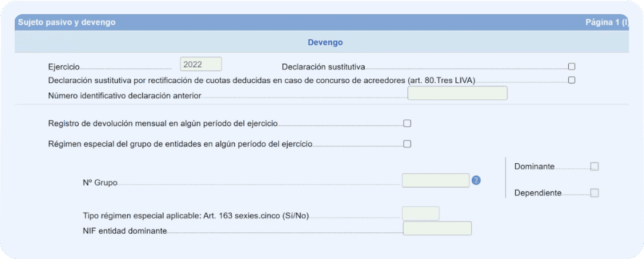The width and height of the screenshot is (644, 259).
Task: Mark the Dependiente checkbox
Action: pos(595,193)
